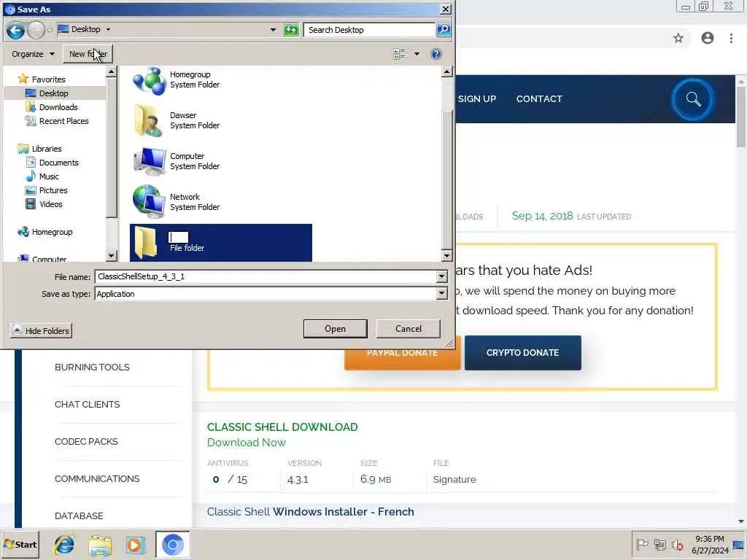
Task: Click the Change your view icon
Action: tap(400, 54)
